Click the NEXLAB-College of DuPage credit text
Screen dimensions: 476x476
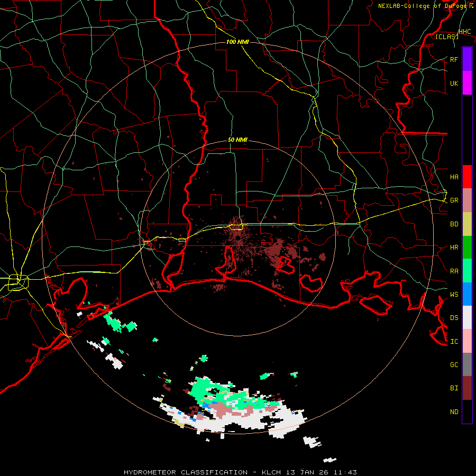pos(422,6)
